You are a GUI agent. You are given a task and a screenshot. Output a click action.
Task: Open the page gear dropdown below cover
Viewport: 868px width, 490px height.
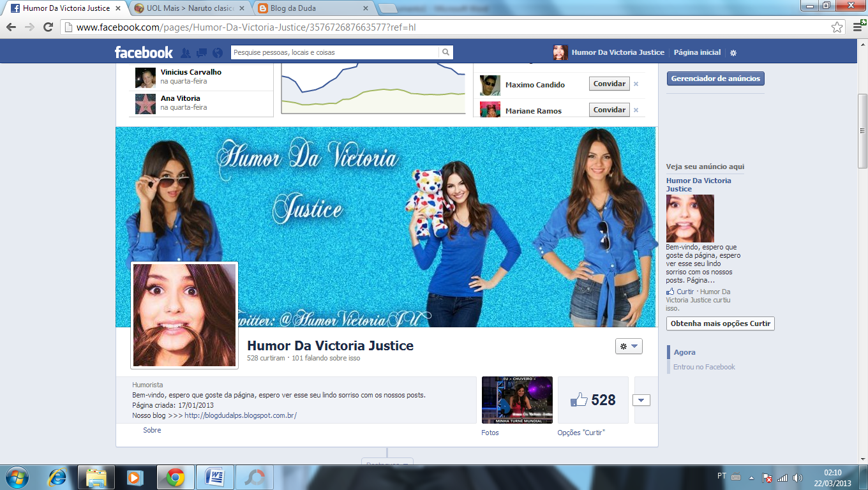[x=629, y=346]
